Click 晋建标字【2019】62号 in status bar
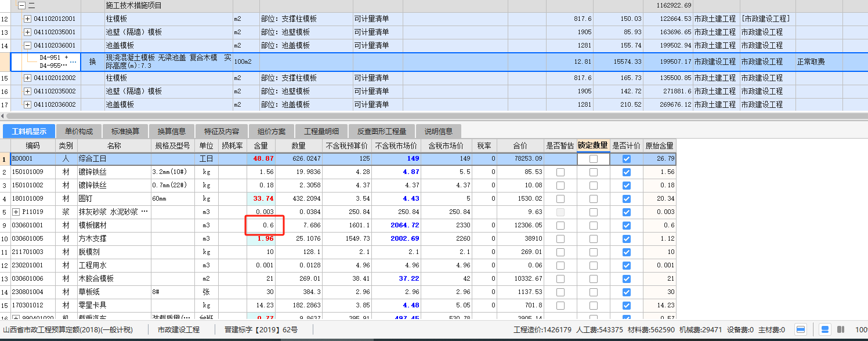The width and height of the screenshot is (868, 341). tap(261, 329)
